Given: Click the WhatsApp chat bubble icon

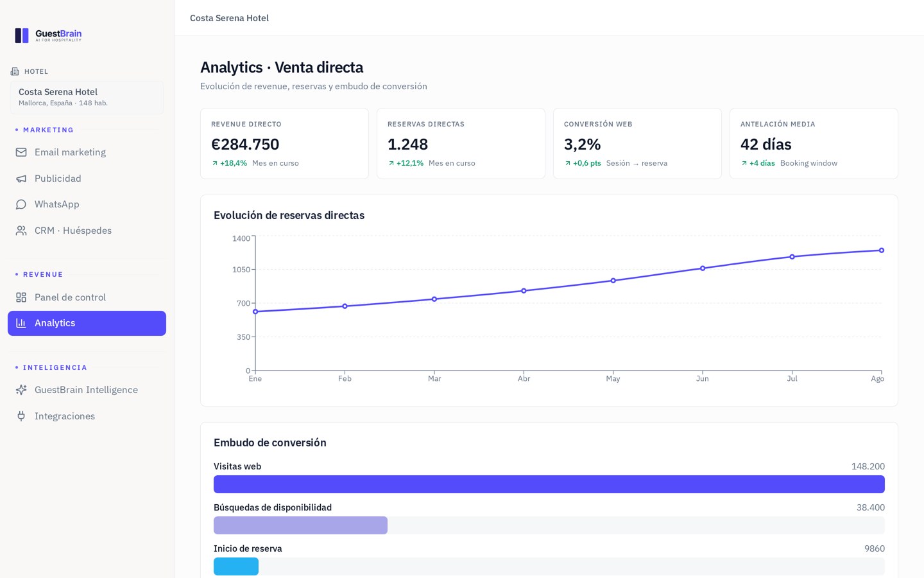Looking at the screenshot, I should click(x=21, y=204).
